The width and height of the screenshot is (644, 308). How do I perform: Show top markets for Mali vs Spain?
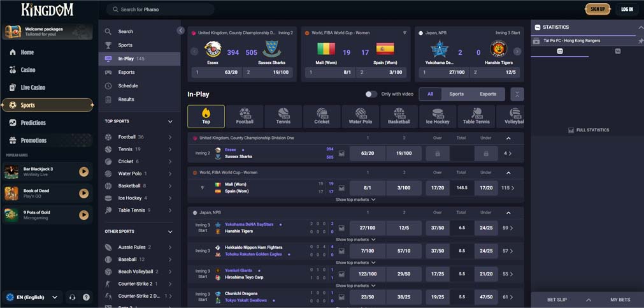355,200
